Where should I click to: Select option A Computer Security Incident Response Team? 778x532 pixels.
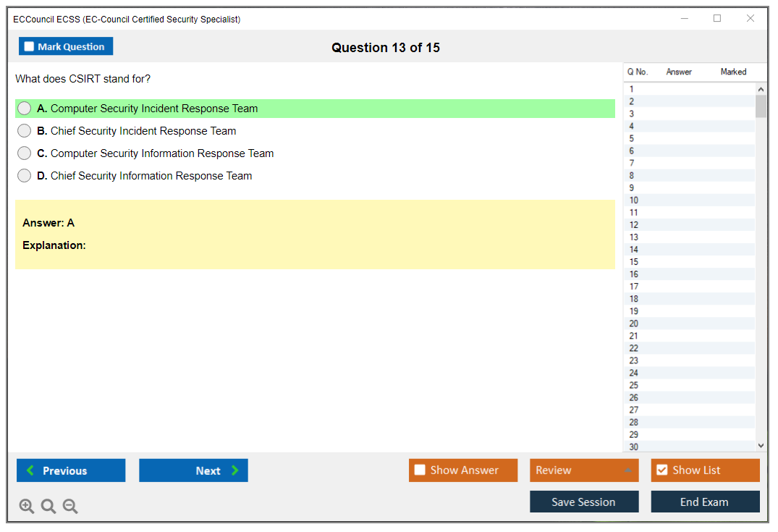tap(25, 109)
